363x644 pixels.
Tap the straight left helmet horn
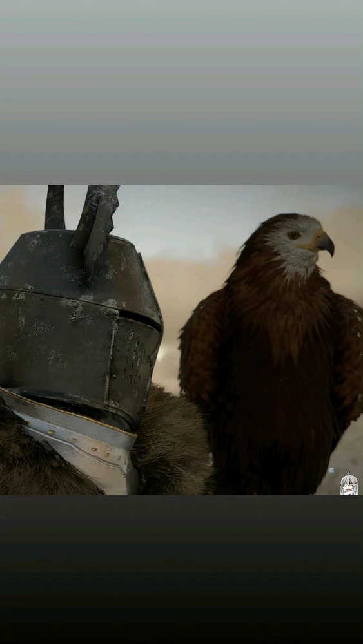[x=55, y=207]
